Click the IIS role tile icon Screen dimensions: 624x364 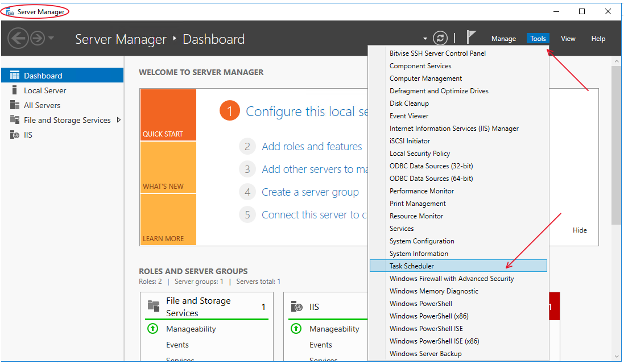[297, 307]
